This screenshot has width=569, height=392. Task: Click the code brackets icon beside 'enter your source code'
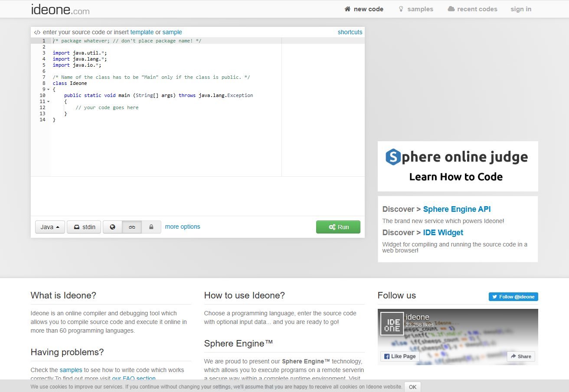coord(37,32)
